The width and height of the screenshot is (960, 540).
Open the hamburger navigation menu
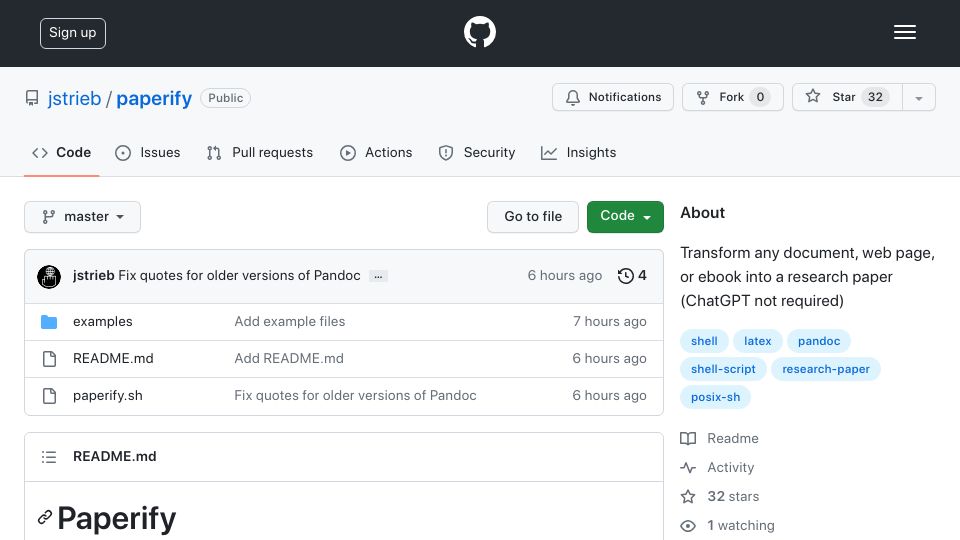click(x=904, y=32)
